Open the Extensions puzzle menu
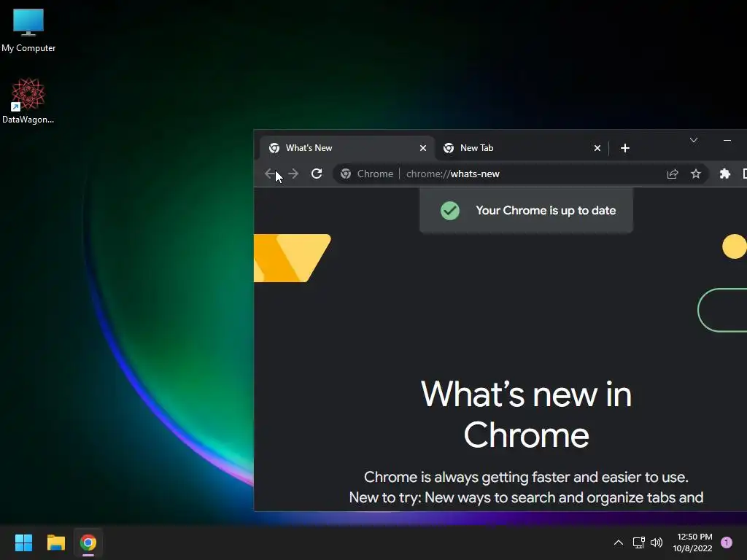Image resolution: width=747 pixels, height=560 pixels. pyautogui.click(x=724, y=174)
